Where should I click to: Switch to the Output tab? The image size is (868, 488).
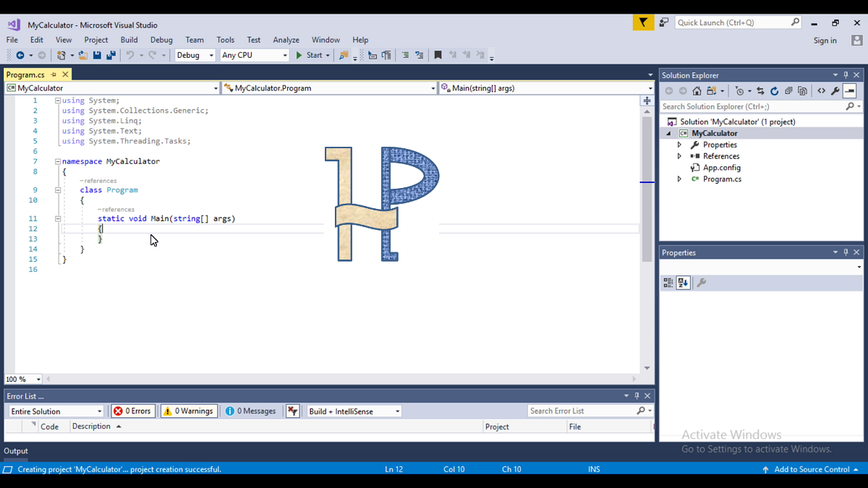pyautogui.click(x=16, y=450)
